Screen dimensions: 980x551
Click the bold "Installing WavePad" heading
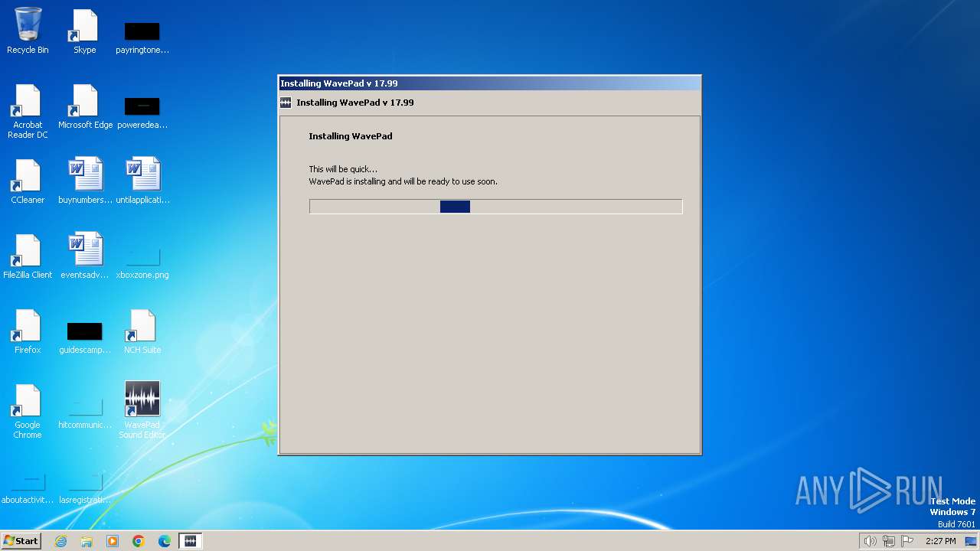click(x=351, y=136)
